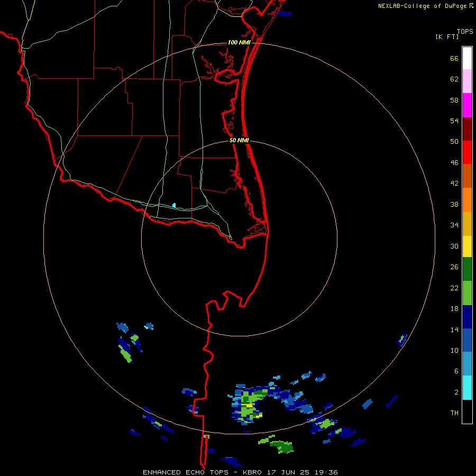476x476 pixels.
Task: Click the small cyan echo pixel inside the 50 NMI ring
Action: point(174,205)
